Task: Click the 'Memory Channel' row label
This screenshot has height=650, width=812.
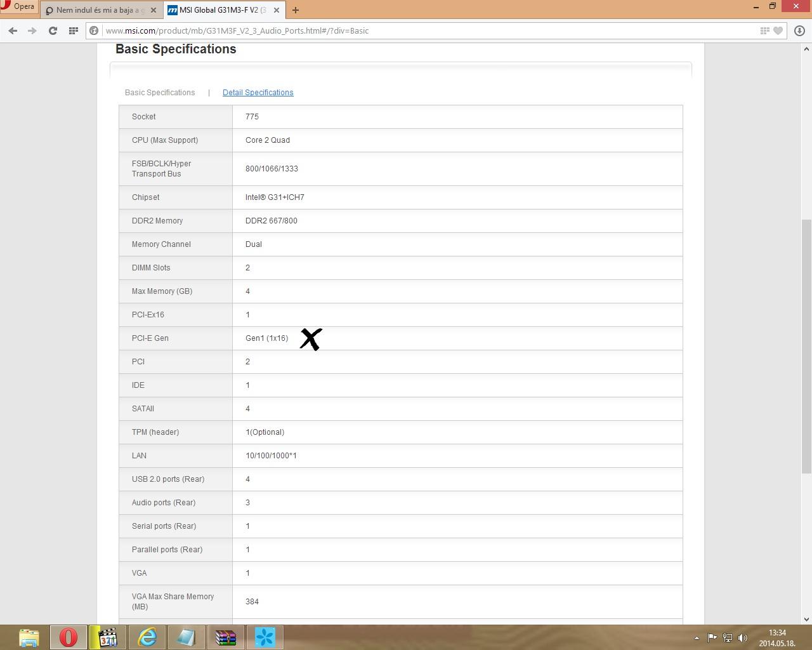Action: (161, 244)
